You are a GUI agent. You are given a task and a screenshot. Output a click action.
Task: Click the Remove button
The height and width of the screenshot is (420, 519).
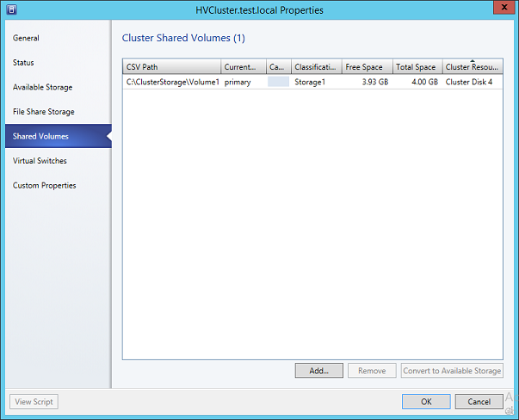[372, 371]
